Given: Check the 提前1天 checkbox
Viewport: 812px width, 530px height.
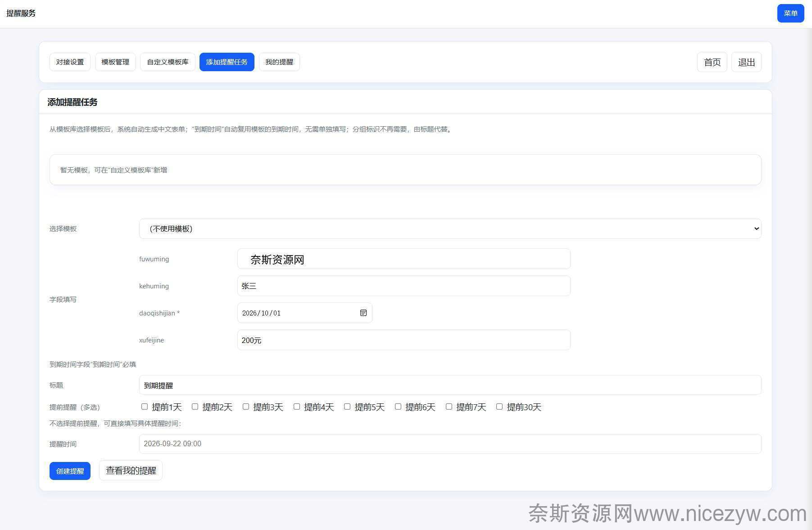Looking at the screenshot, I should tap(145, 407).
